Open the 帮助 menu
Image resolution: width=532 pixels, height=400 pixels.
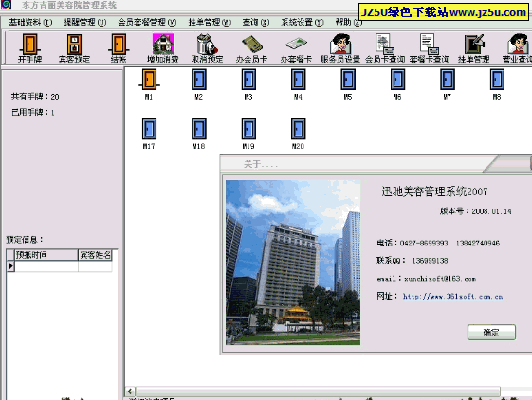coord(349,23)
